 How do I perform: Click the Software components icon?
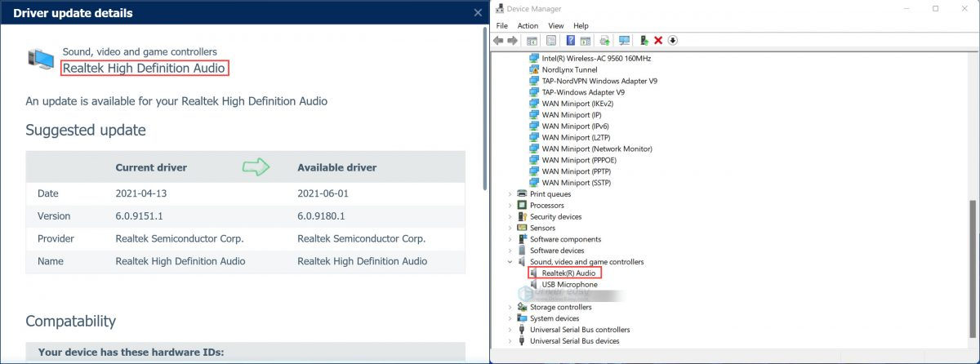tap(523, 239)
